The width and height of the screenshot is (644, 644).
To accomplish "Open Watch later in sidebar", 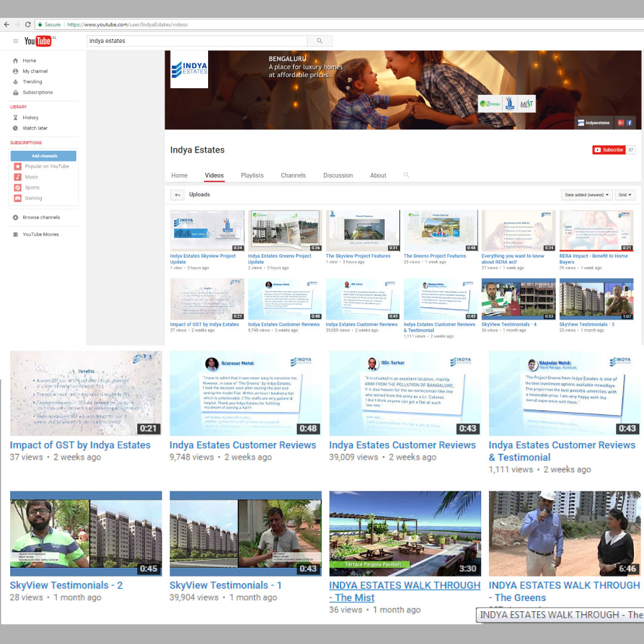I will pos(35,128).
